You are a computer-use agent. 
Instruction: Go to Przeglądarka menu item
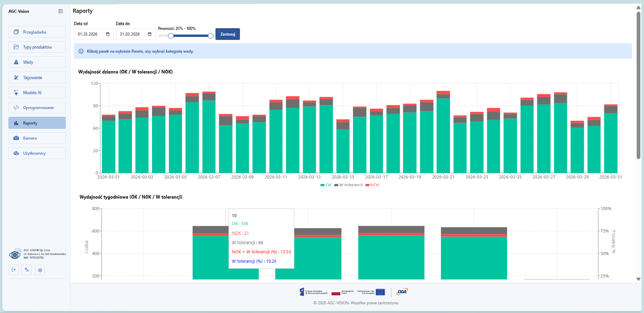pyautogui.click(x=37, y=32)
